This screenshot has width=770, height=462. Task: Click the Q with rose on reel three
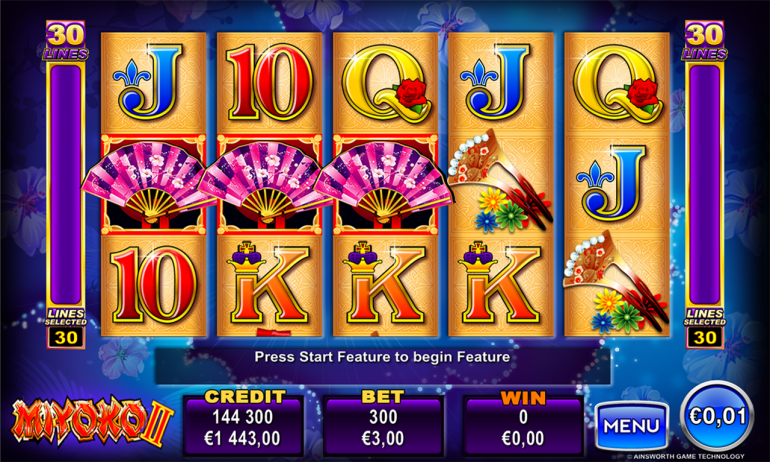pos(386,82)
